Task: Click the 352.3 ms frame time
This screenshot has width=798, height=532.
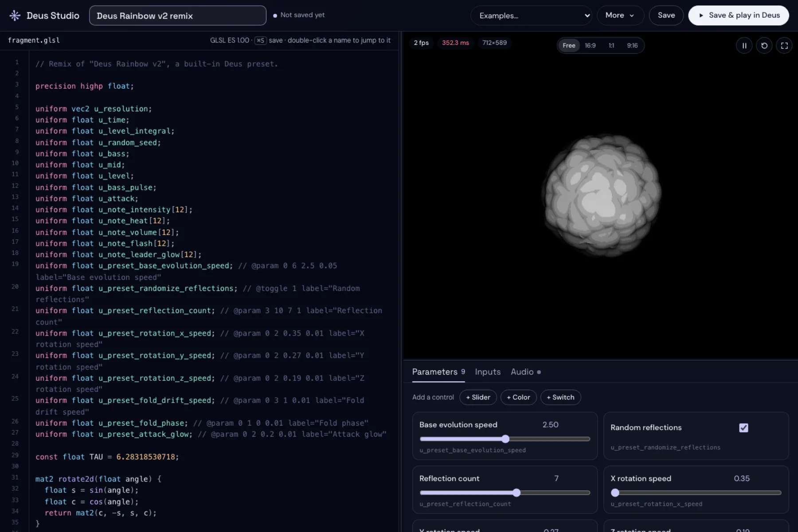Action: [455, 43]
